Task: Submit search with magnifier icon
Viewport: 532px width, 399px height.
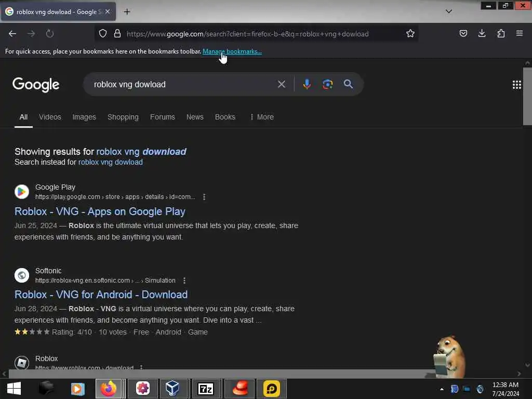Action: [x=348, y=84]
